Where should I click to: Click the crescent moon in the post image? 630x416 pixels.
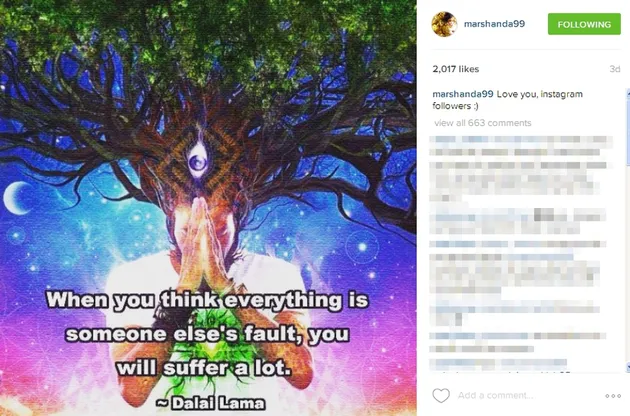pos(17,197)
